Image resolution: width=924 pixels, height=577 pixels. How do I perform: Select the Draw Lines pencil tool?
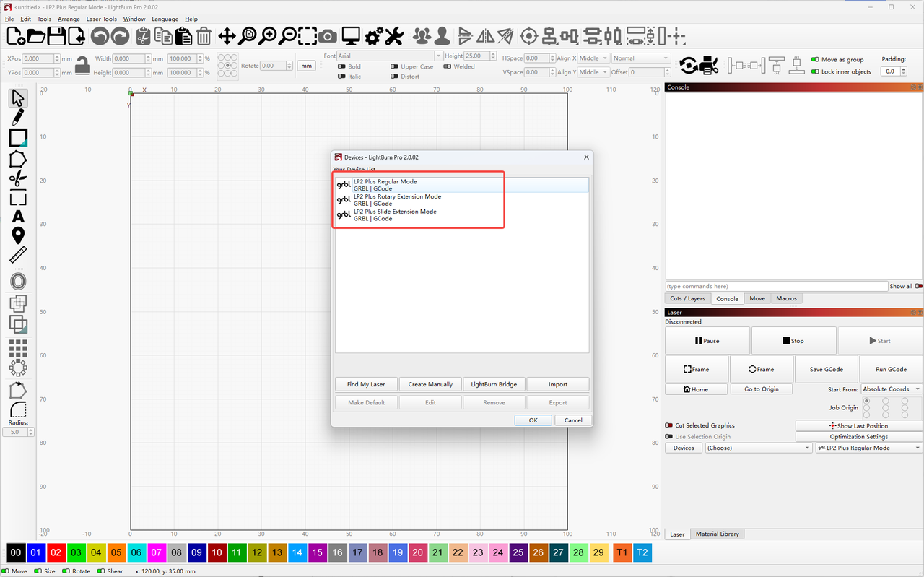click(18, 118)
